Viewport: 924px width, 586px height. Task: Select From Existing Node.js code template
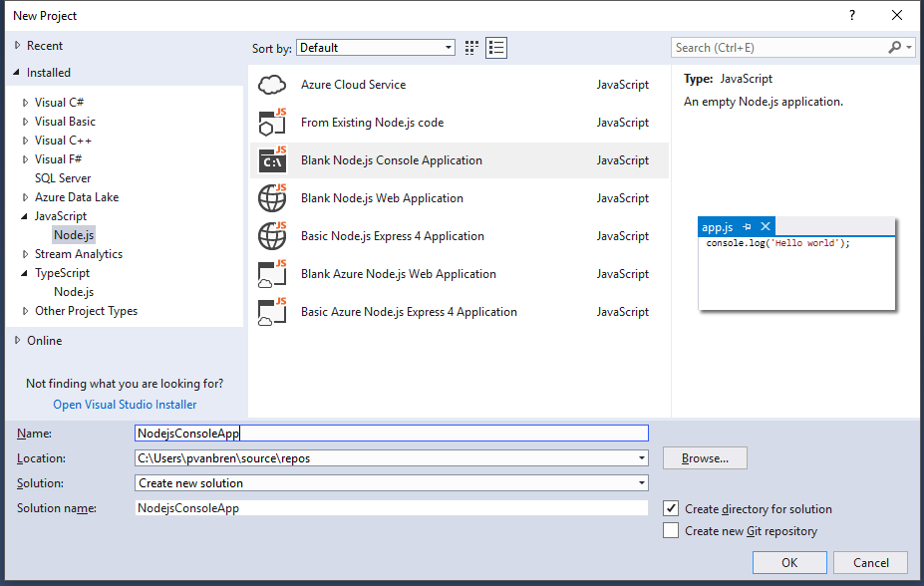(x=460, y=123)
